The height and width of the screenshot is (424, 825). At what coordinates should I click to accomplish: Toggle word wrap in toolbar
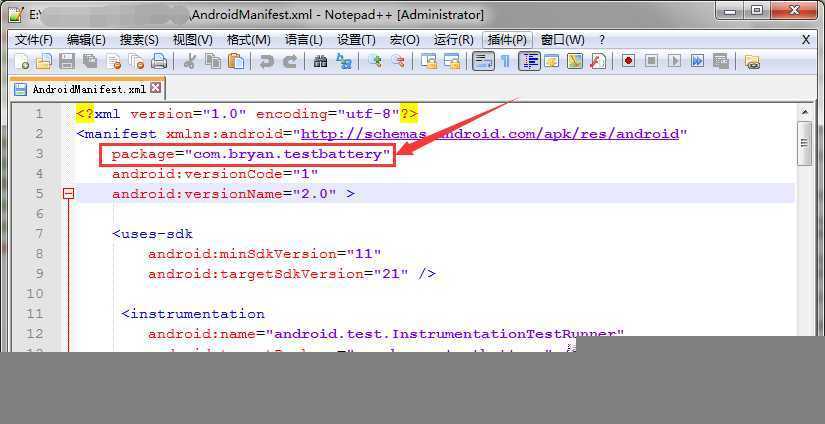pos(483,62)
